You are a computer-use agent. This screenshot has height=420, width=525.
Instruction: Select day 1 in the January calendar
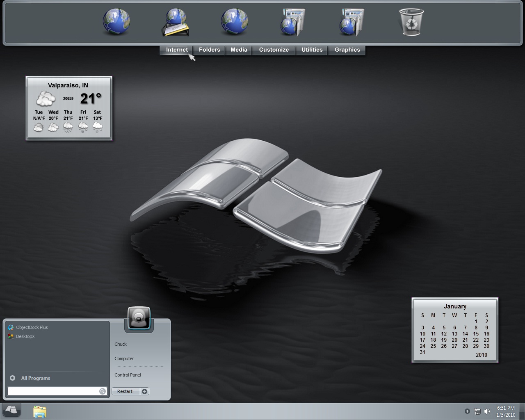(476, 322)
